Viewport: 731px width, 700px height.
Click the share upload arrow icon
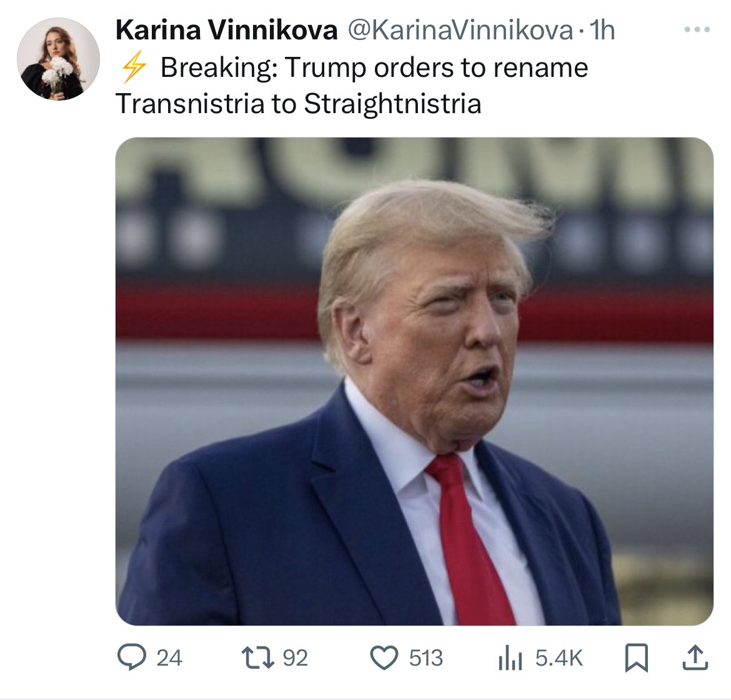click(x=695, y=657)
